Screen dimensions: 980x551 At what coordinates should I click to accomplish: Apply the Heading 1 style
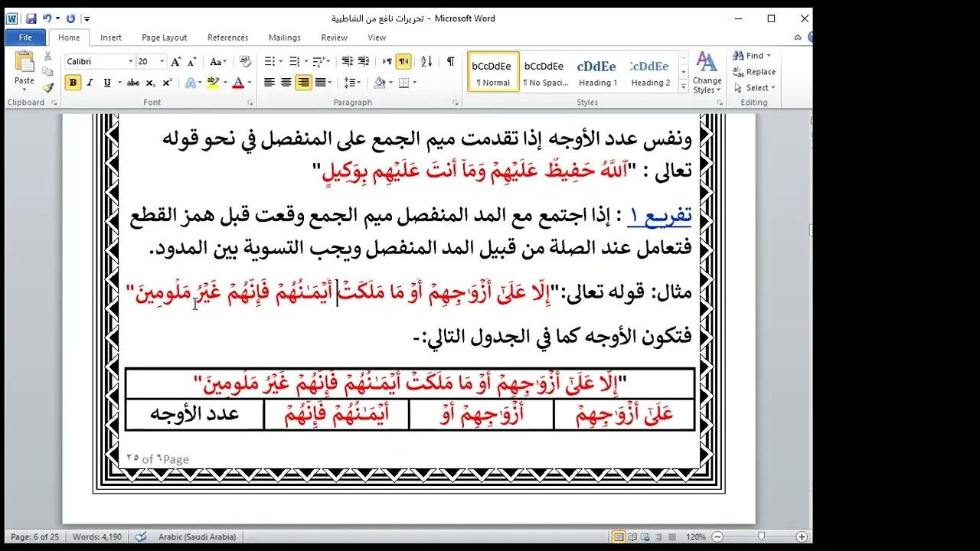[597, 72]
